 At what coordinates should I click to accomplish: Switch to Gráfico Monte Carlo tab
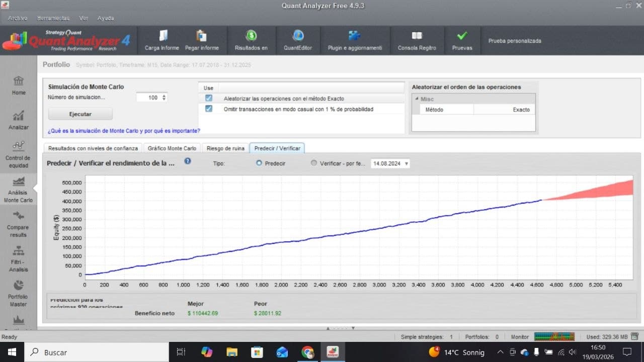(172, 148)
